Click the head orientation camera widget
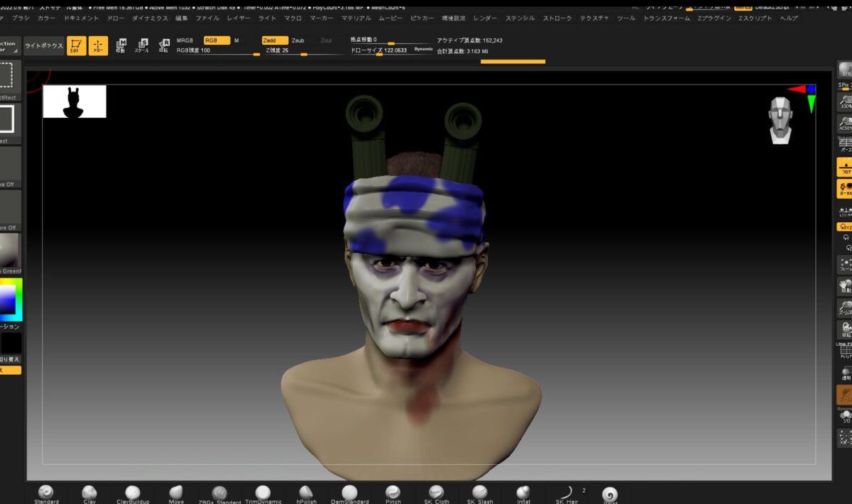 781,121
